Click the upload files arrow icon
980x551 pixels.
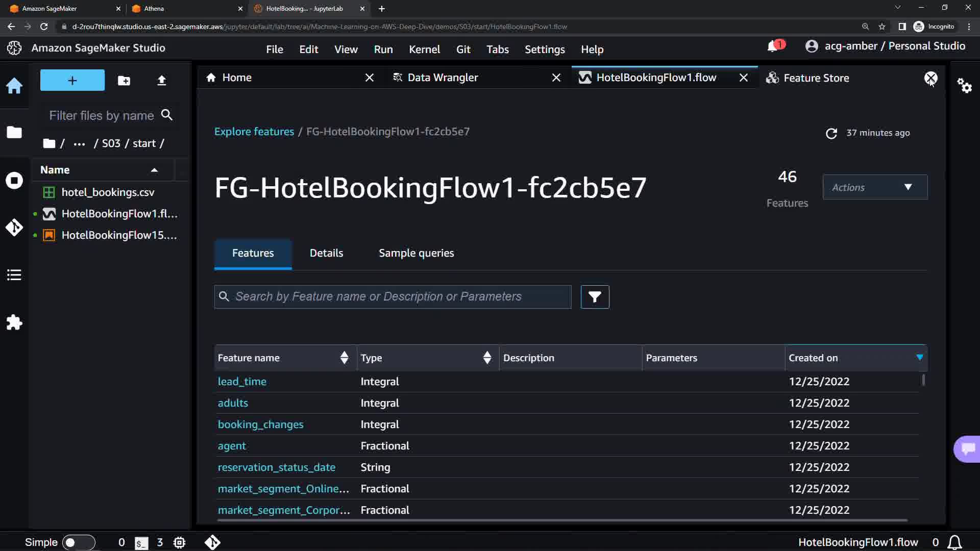161,81
